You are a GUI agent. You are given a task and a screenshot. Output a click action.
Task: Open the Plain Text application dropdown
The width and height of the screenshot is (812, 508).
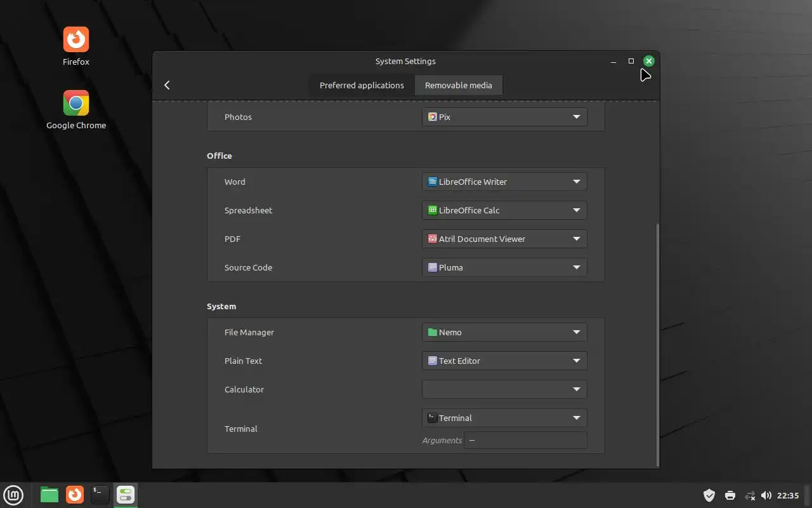click(x=504, y=361)
